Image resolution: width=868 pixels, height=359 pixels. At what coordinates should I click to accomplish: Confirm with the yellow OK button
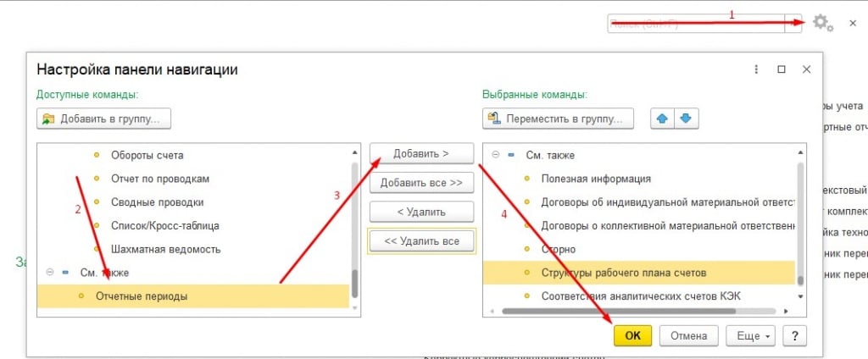click(632, 335)
